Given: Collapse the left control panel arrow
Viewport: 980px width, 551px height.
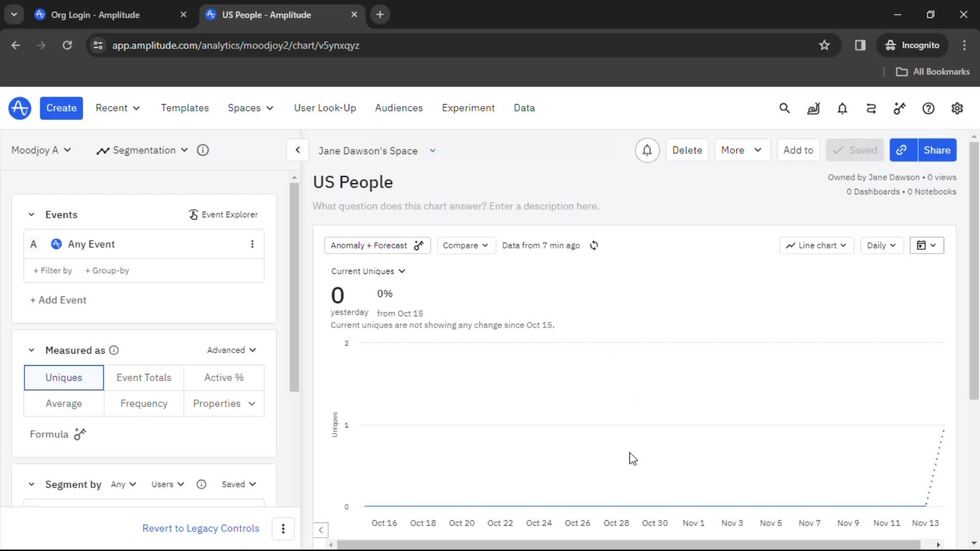Looking at the screenshot, I should click(298, 150).
